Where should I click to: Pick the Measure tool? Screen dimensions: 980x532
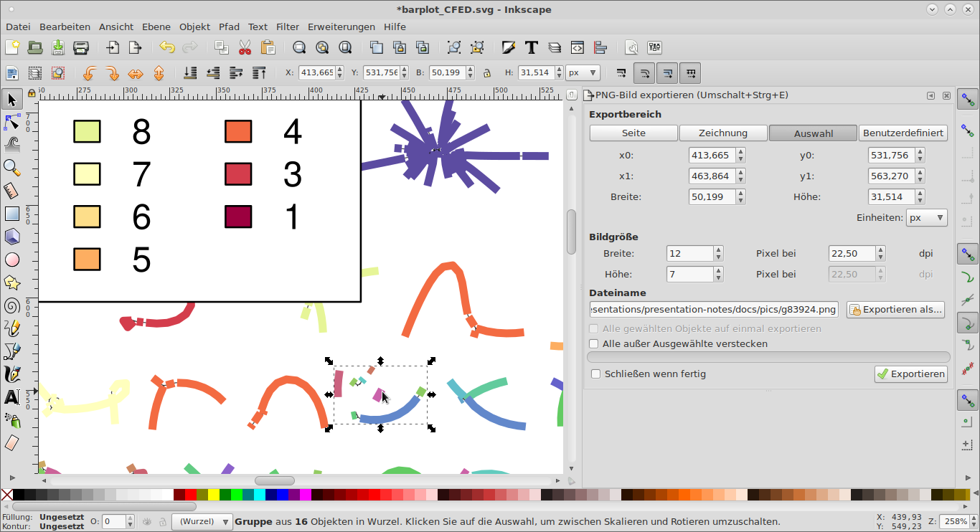(11, 191)
